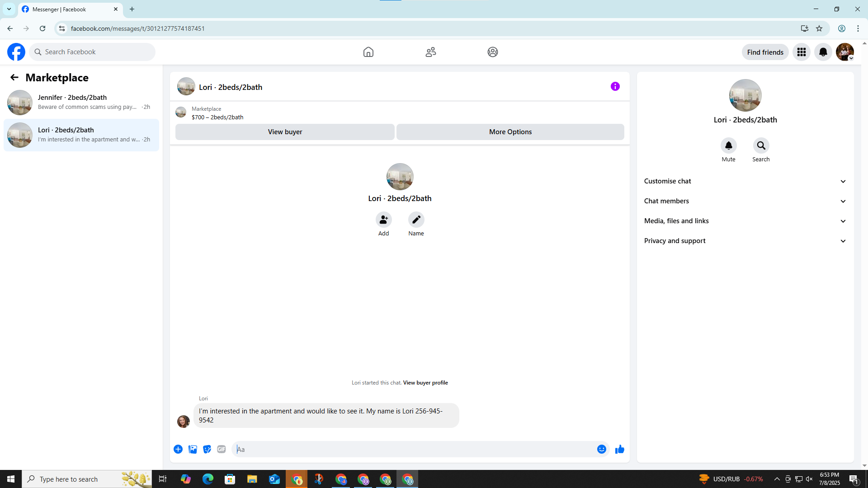Add people to the chat
868x488 pixels.
click(383, 220)
